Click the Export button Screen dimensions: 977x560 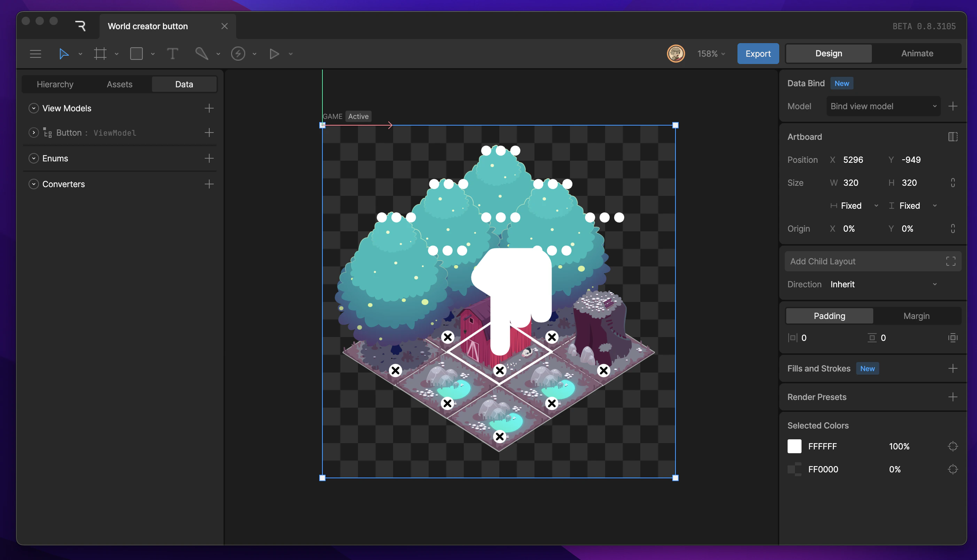click(x=758, y=54)
